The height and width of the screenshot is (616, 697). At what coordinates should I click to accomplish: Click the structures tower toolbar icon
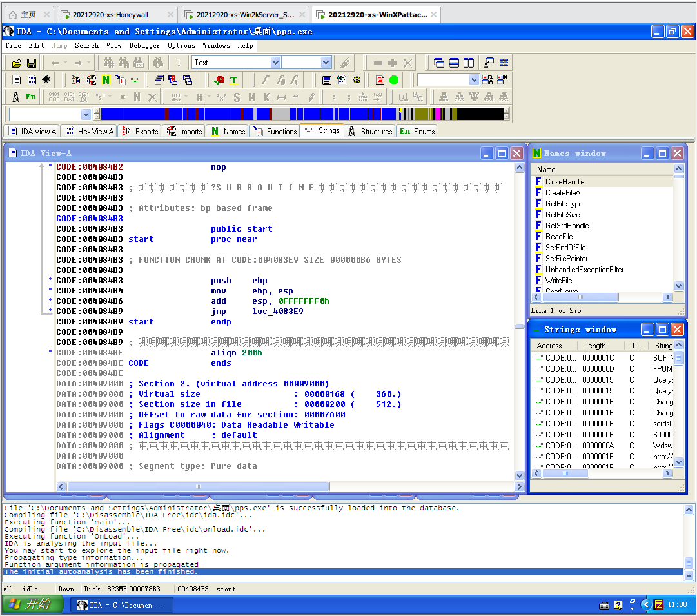click(15, 97)
